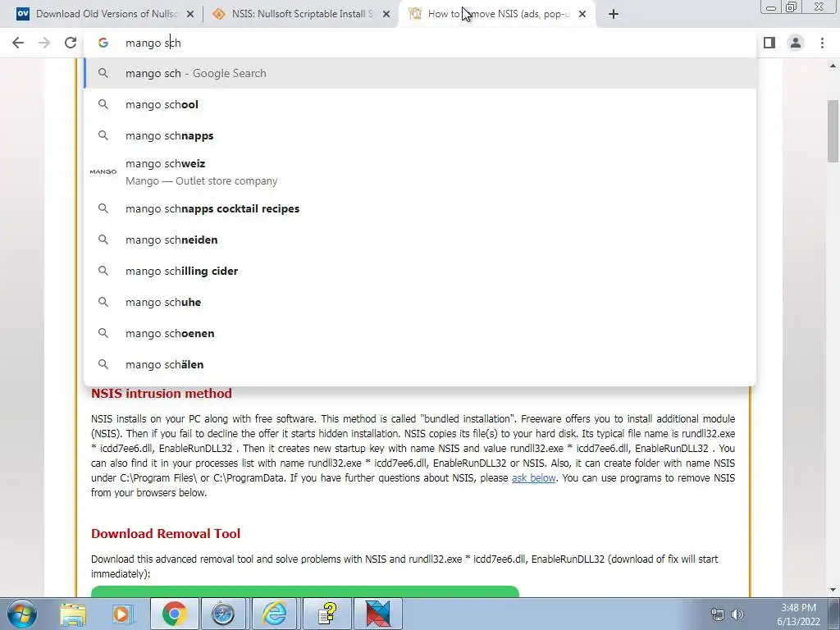Open Windows Explorer from the taskbar
840x630 pixels.
[73, 614]
